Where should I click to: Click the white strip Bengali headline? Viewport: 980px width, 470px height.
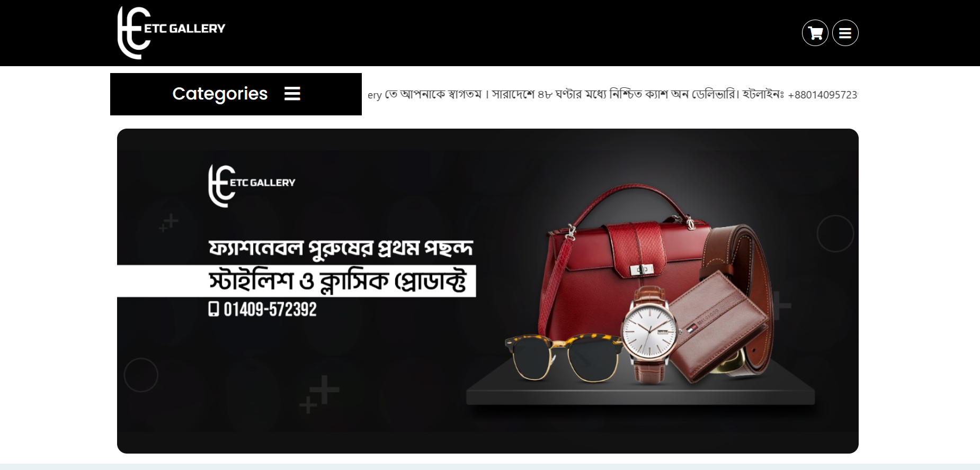click(x=337, y=281)
